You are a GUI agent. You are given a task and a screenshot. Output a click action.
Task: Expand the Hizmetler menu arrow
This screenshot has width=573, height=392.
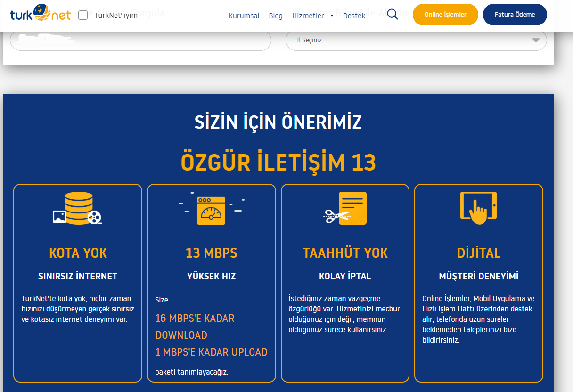tap(332, 16)
